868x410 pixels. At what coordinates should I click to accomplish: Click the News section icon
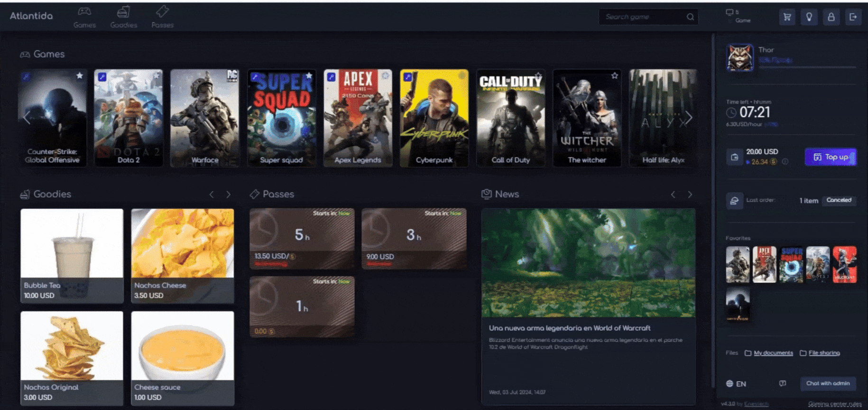[x=487, y=194]
